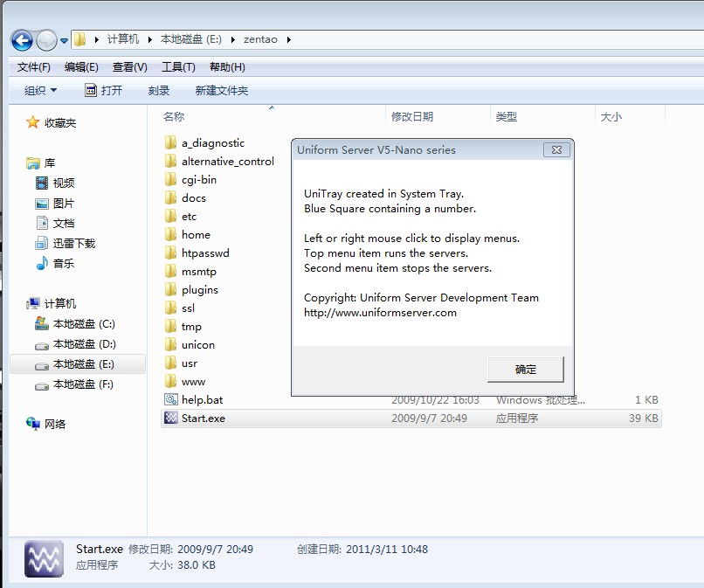The image size is (704, 588).
Task: Expand the arrow after 本地磁盘 (E:) breadcrumb
Action: point(233,39)
